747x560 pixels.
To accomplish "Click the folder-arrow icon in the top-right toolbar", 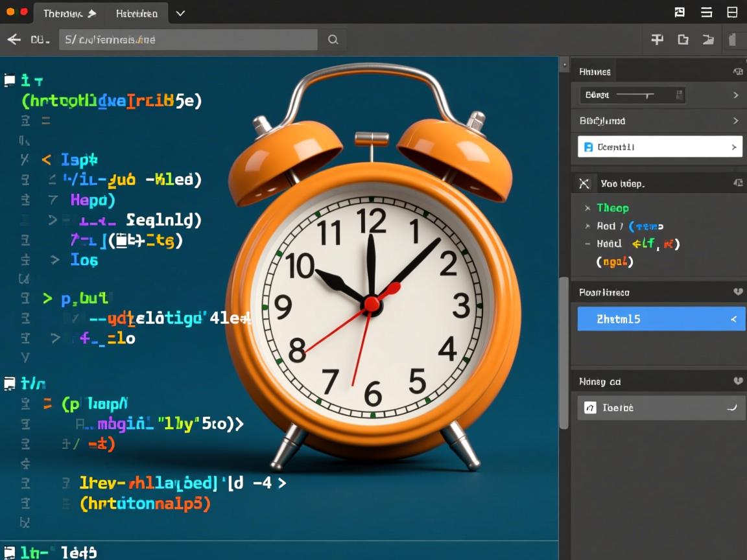I will pyautogui.click(x=708, y=40).
